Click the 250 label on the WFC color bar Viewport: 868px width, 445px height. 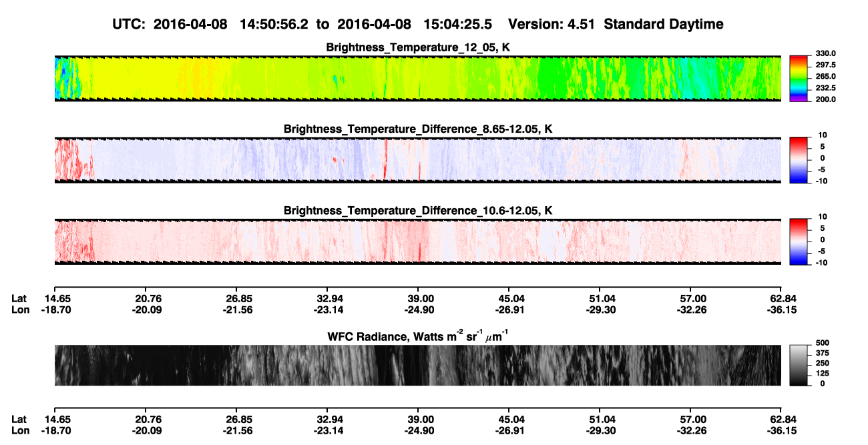coord(823,364)
